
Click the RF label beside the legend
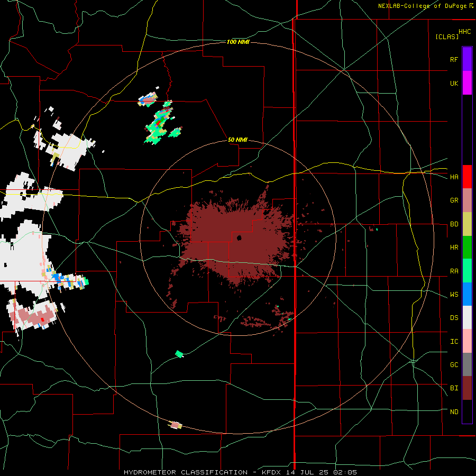pyautogui.click(x=454, y=59)
